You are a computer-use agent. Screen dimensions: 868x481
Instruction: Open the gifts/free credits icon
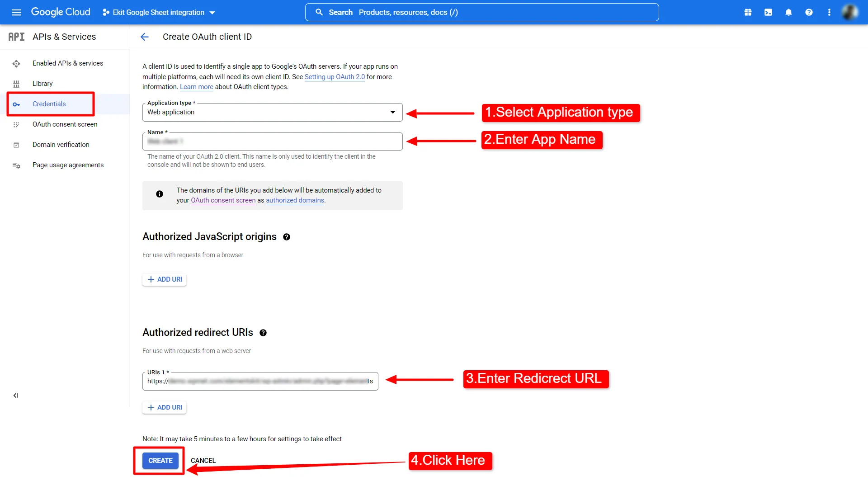click(x=748, y=12)
